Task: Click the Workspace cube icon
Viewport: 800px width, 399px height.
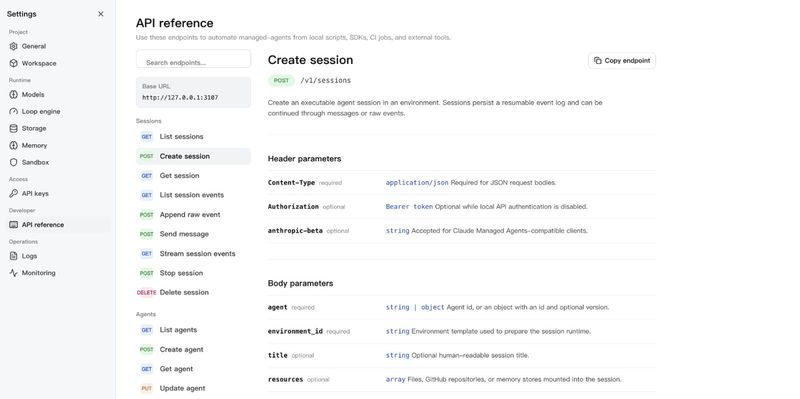Action: [13, 63]
